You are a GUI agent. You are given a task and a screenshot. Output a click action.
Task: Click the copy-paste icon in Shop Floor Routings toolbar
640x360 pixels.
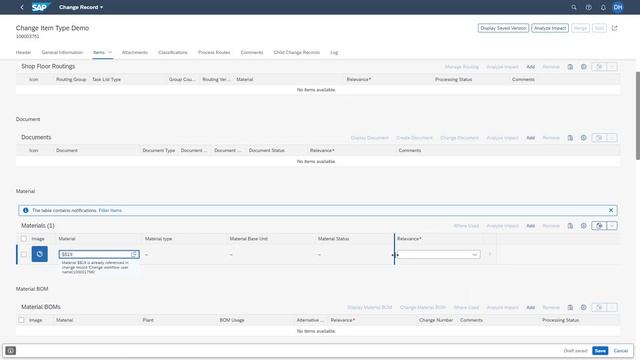pyautogui.click(x=570, y=67)
